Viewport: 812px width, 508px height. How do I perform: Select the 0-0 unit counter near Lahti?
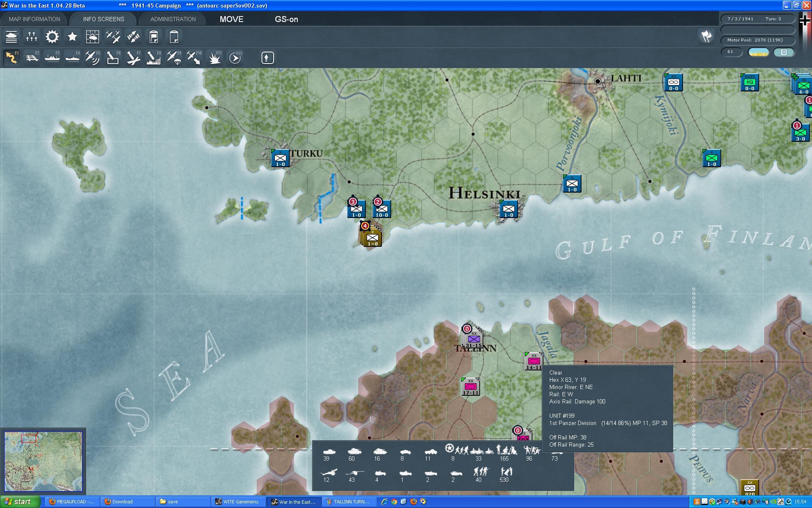pyautogui.click(x=673, y=82)
